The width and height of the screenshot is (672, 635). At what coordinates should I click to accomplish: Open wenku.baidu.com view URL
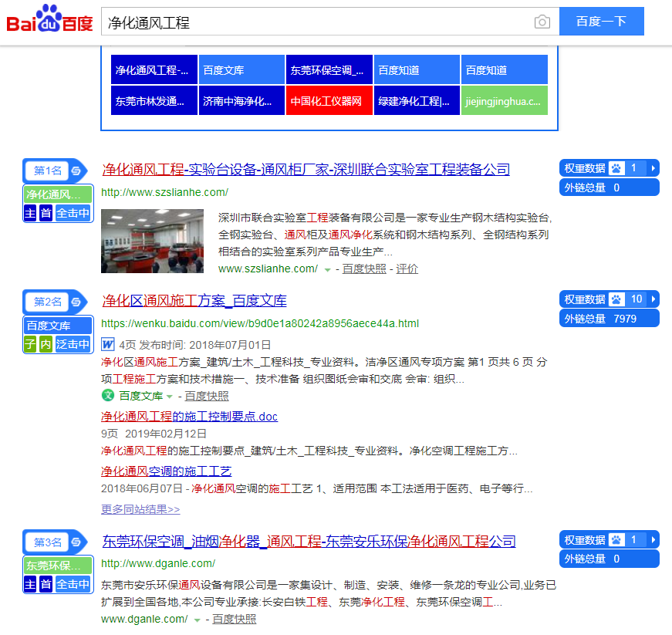point(260,323)
